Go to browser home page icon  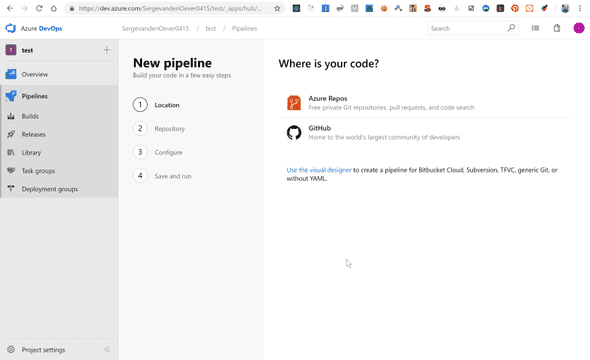(x=53, y=8)
